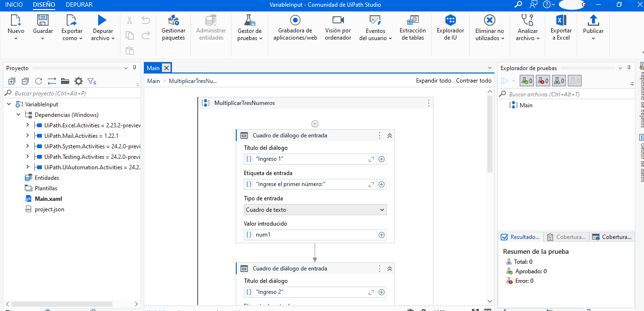Viewport: 644px width, 311px height.
Task: Open project folder in file explorer icon
Action: click(x=65, y=81)
